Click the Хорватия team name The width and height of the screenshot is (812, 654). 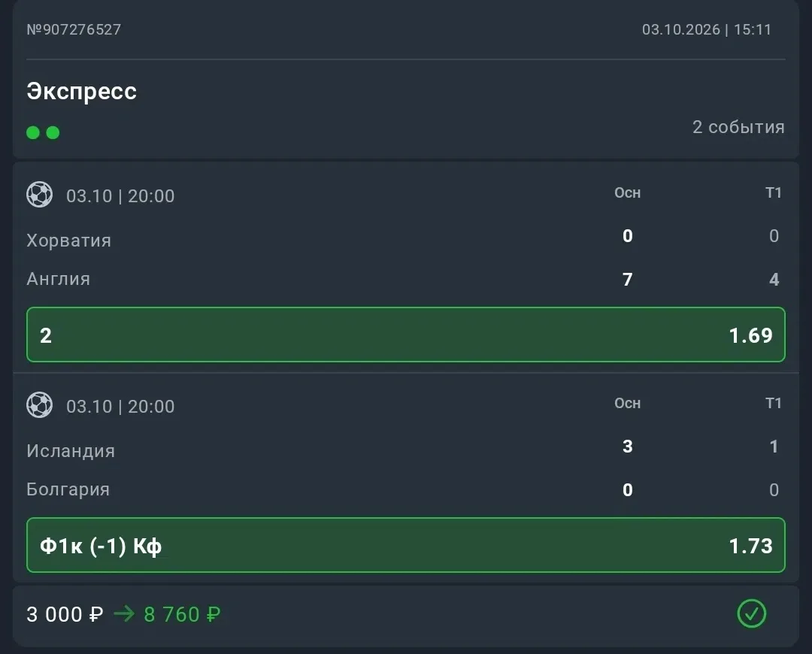tap(69, 241)
